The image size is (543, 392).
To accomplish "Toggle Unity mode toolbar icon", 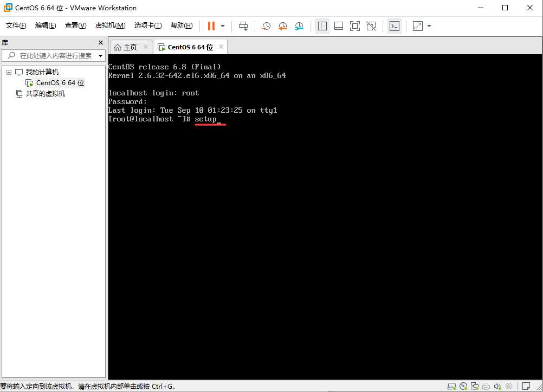I will click(371, 26).
